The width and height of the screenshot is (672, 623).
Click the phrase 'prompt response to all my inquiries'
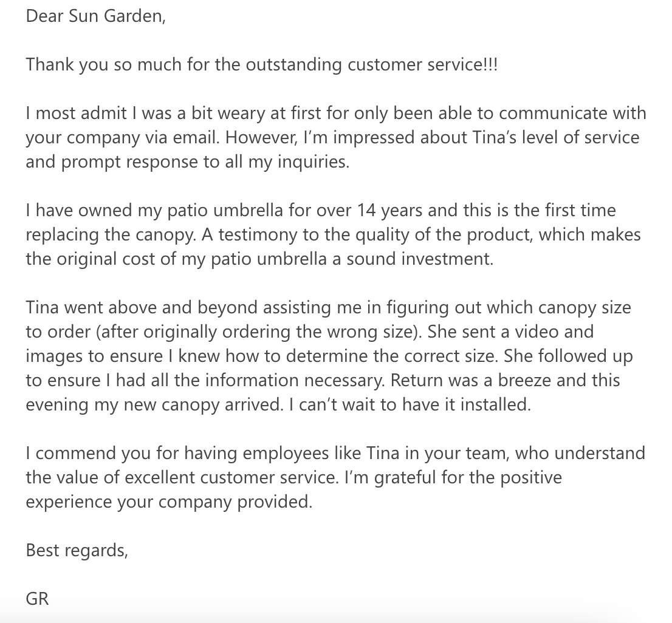coord(204,162)
